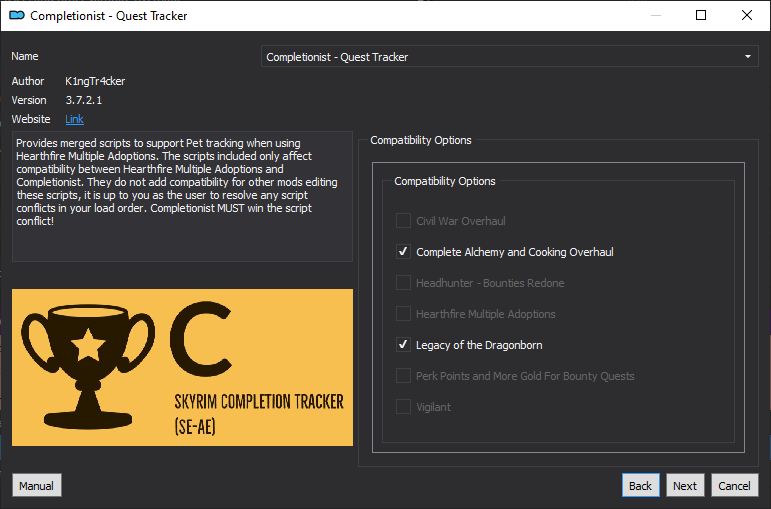Click the Skyrim Completion Tracker banner text

(259, 415)
